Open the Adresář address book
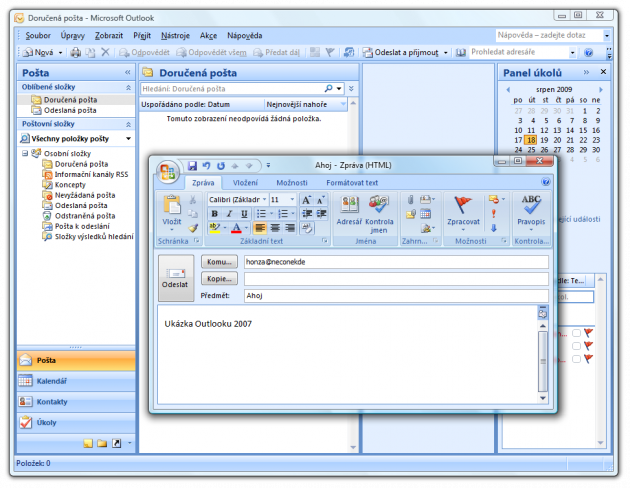 349,210
